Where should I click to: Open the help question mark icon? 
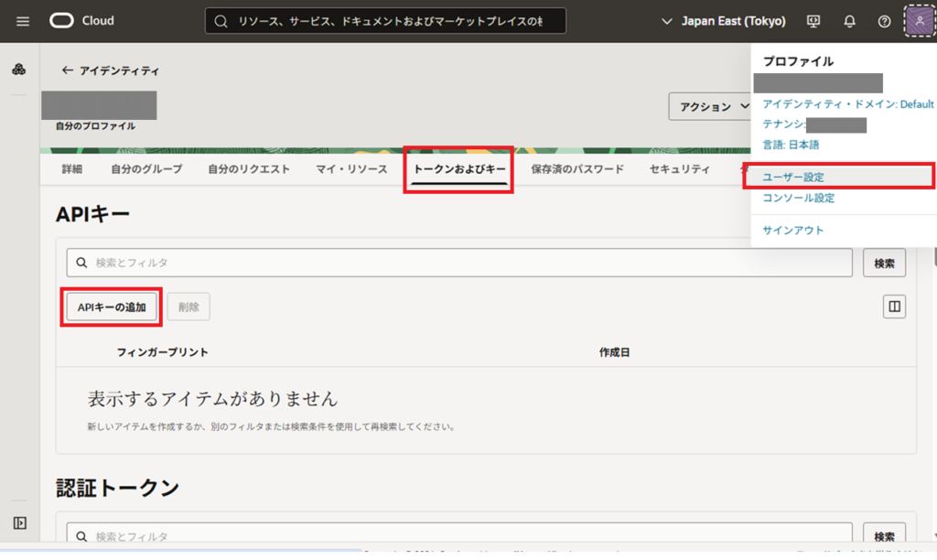[884, 21]
